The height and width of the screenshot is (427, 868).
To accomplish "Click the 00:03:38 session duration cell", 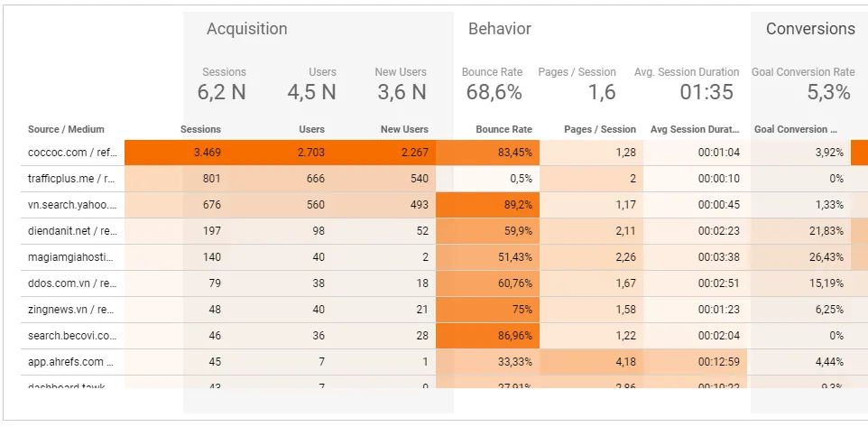I will (696, 257).
